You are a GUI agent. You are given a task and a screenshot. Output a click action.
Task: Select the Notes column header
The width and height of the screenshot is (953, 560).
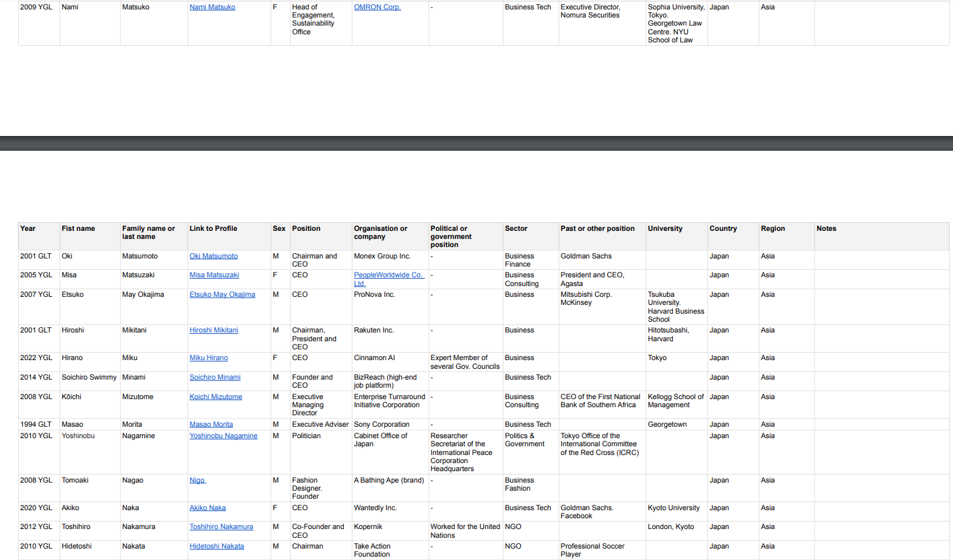click(882, 236)
